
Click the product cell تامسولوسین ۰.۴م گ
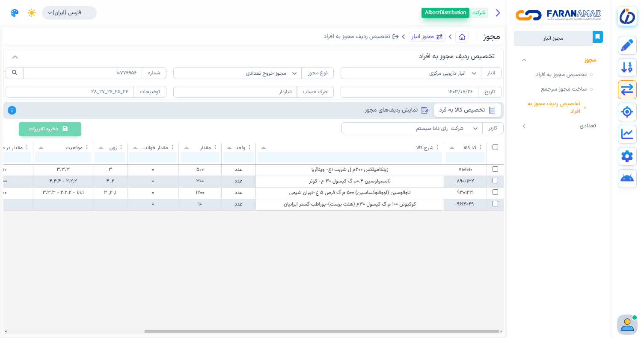click(x=350, y=181)
